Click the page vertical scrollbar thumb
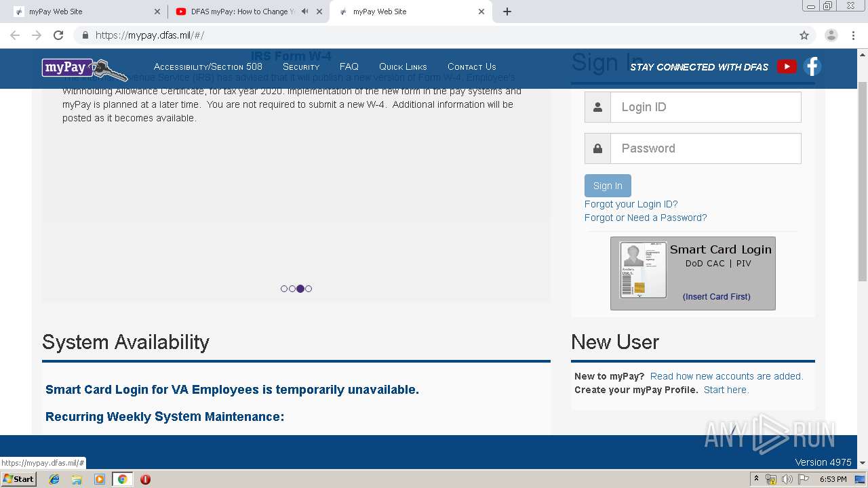 click(x=863, y=181)
